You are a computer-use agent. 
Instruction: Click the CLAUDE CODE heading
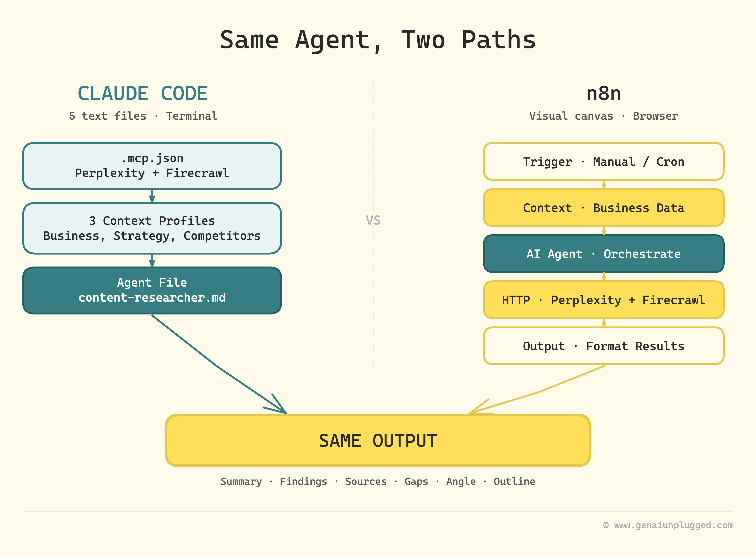(143, 93)
